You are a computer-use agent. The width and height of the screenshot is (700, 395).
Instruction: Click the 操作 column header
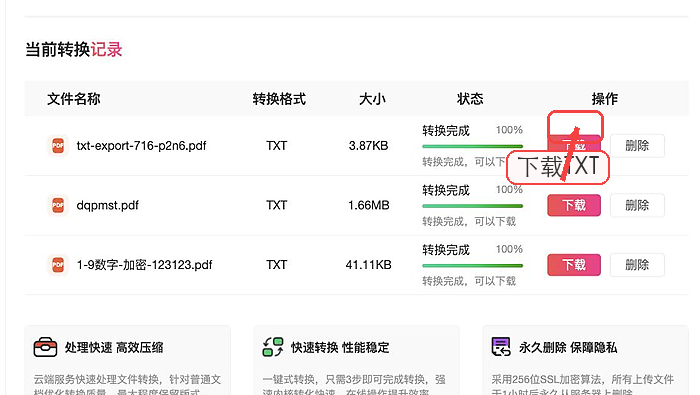(x=605, y=99)
